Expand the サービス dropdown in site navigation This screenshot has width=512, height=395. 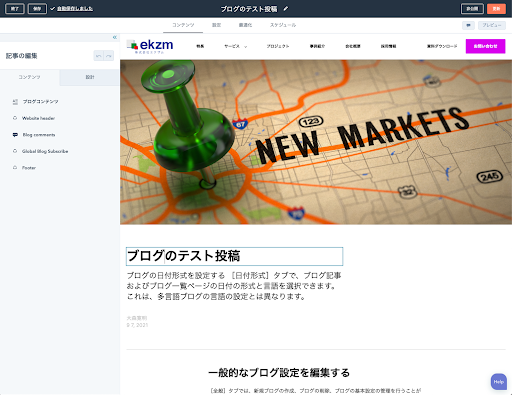click(235, 46)
